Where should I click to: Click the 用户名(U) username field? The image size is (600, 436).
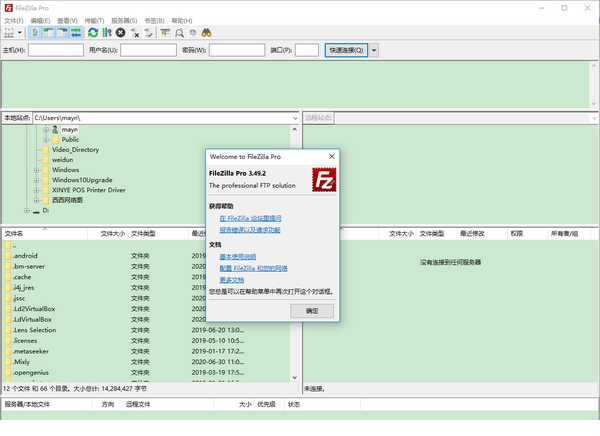148,50
